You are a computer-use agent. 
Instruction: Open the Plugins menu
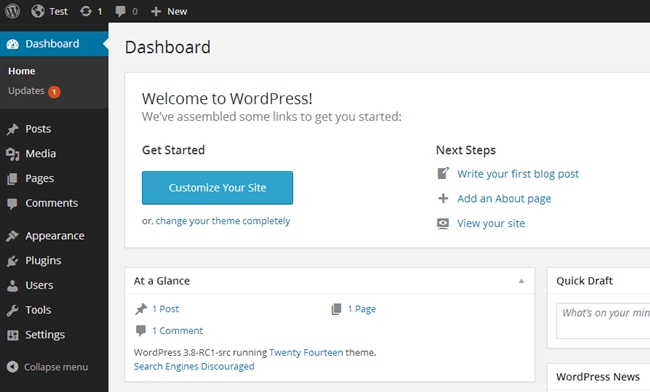click(x=43, y=261)
